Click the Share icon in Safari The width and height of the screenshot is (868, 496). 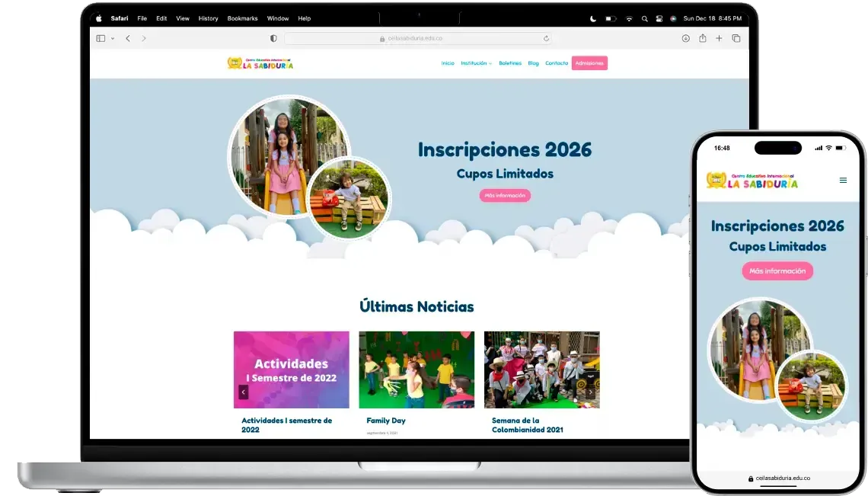coord(703,37)
